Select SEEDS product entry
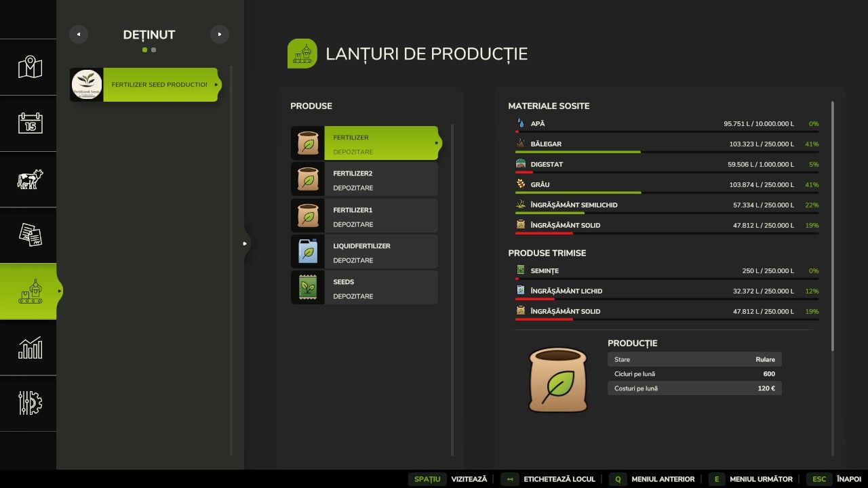The image size is (868, 488). [364, 288]
